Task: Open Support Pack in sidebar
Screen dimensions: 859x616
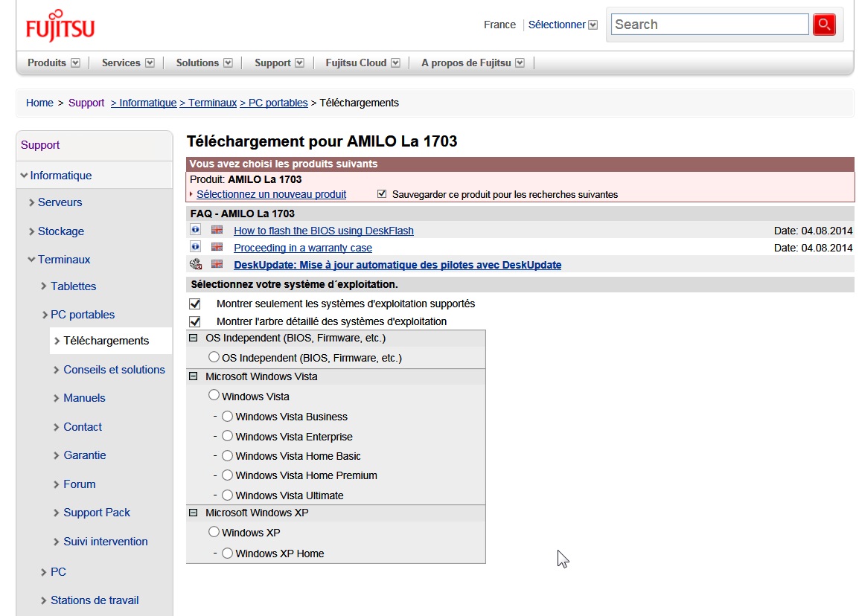Action: point(97,513)
